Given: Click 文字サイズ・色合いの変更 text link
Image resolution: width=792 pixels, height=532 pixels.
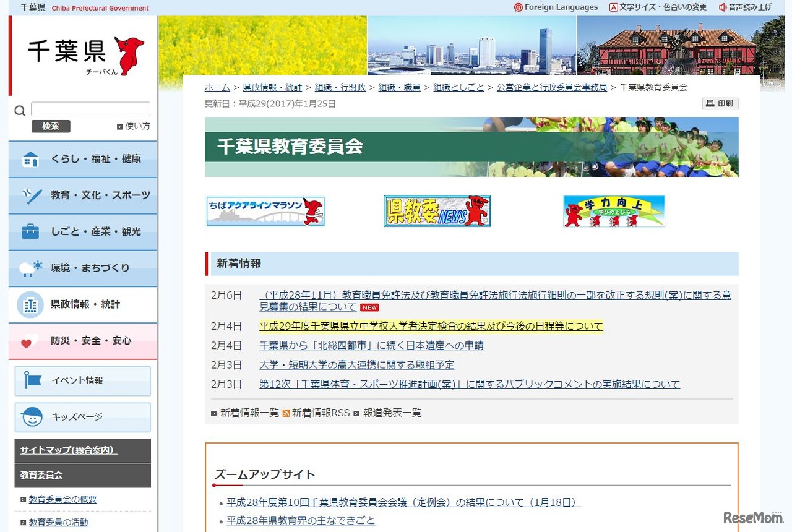Looking at the screenshot, I should tap(663, 7).
